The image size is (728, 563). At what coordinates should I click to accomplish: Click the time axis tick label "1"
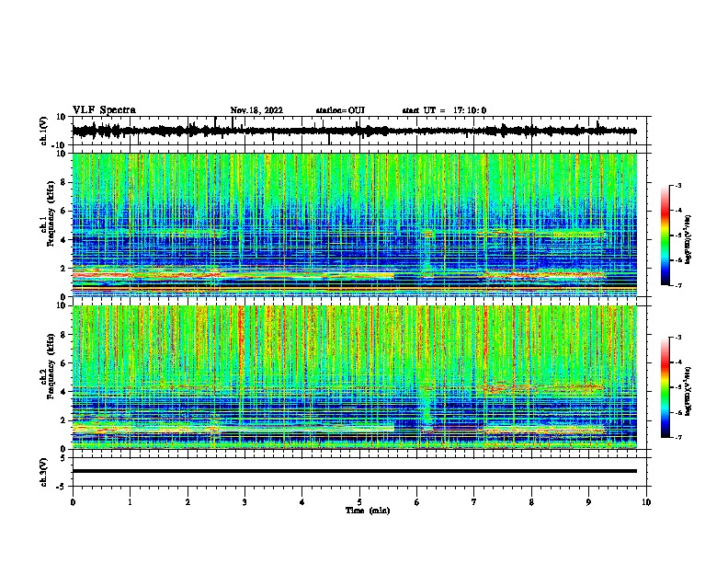coord(130,502)
